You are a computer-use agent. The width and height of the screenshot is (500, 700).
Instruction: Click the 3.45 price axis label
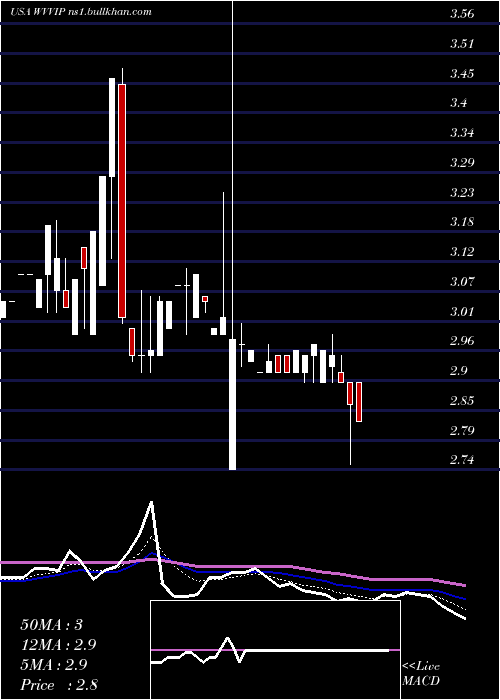coord(462,73)
